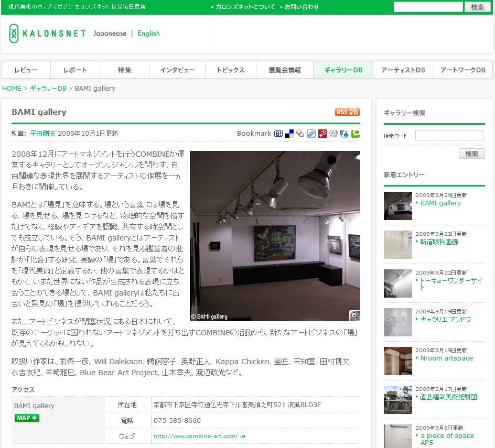Click the KALONSNET logo
The image size is (495, 448).
(x=47, y=34)
